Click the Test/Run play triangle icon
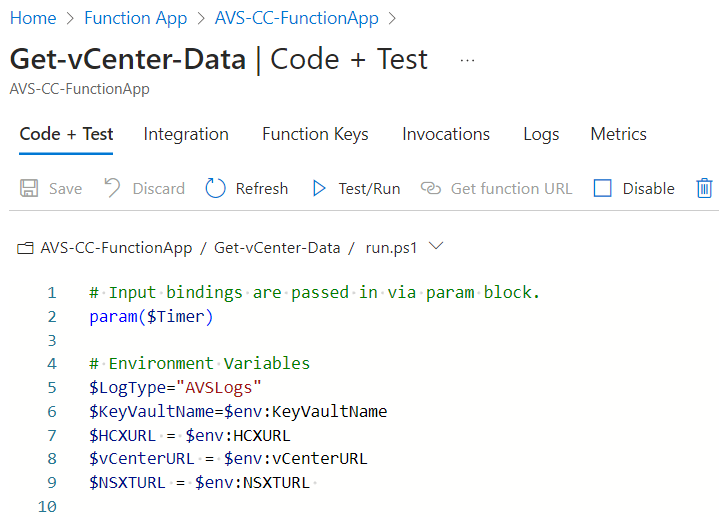This screenshot has width=719, height=517. coord(319,189)
